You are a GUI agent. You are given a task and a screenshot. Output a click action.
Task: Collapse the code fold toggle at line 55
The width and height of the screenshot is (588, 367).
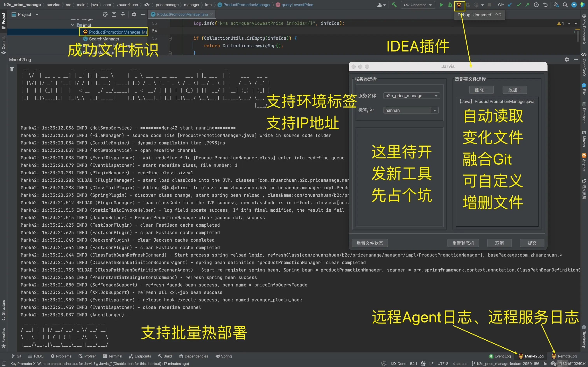[170, 38]
